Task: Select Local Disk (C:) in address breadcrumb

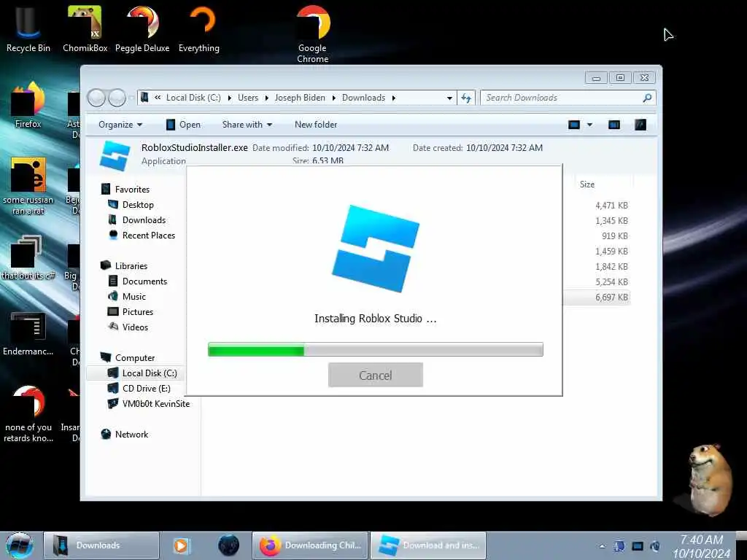Action: click(193, 98)
